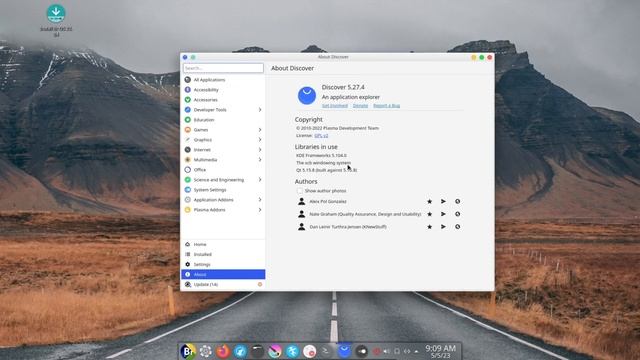Expand the Internet category chevron
This screenshot has height=360, width=640.
[x=260, y=150]
